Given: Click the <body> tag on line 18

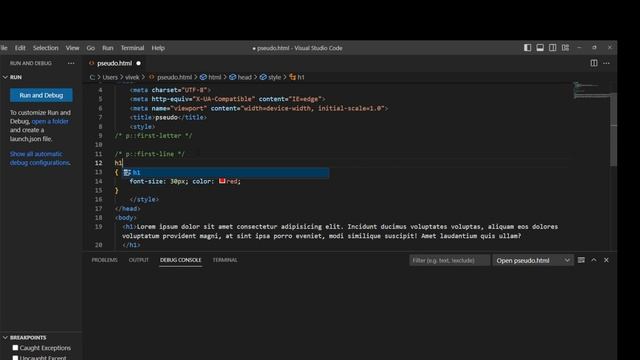Looking at the screenshot, I should 126,218.
